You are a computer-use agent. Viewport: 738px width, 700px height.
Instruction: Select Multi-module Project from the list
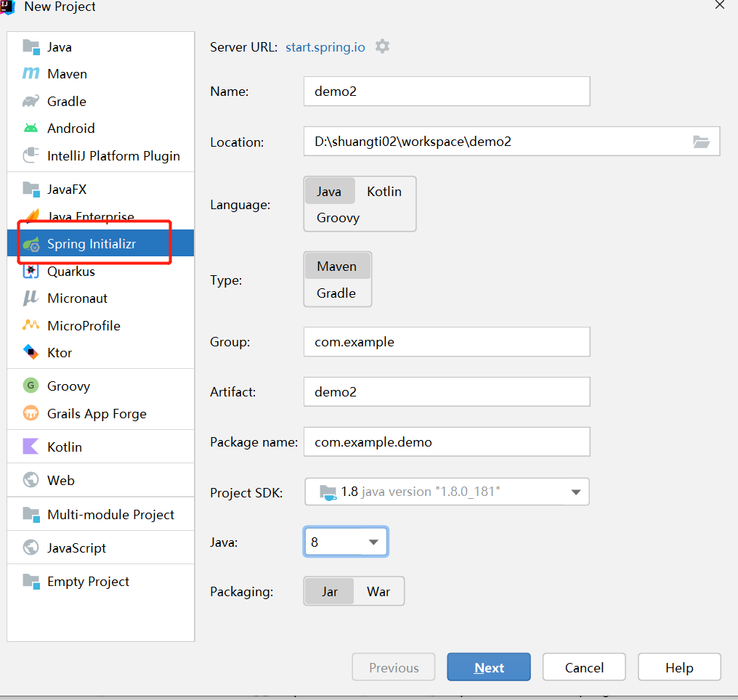[110, 515]
